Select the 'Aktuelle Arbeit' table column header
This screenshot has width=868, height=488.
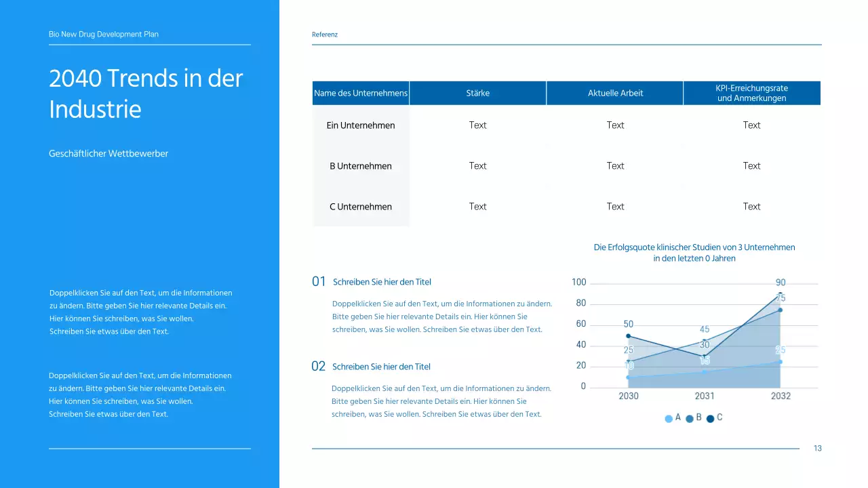pos(614,93)
